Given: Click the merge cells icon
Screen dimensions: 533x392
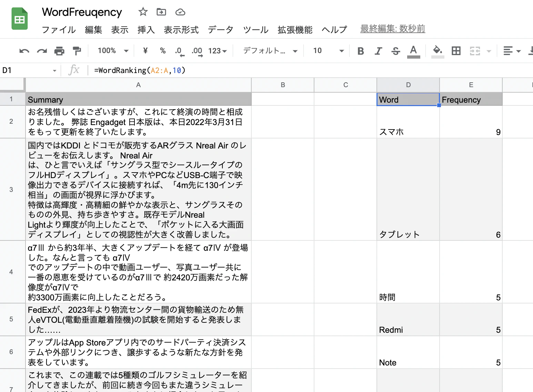Looking at the screenshot, I should coord(475,51).
